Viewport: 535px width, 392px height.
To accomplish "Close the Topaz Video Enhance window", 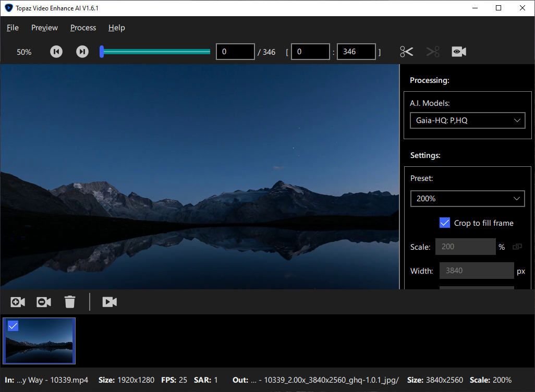I will click(x=522, y=8).
